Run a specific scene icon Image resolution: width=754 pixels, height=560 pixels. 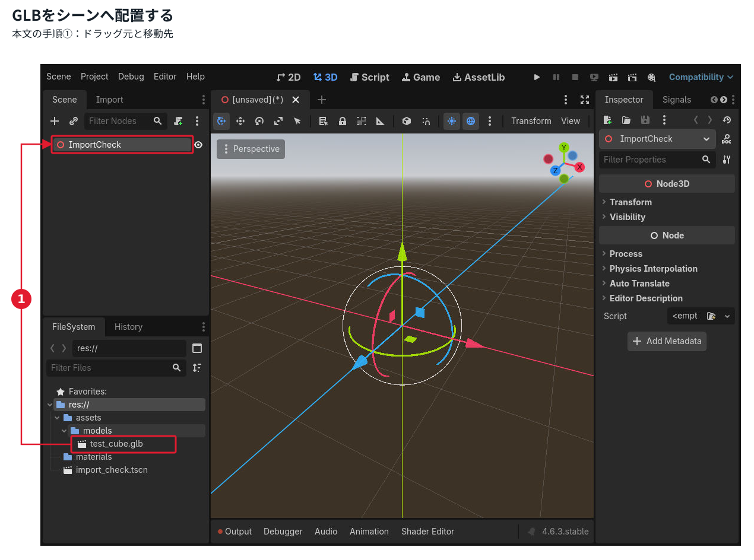pyautogui.click(x=632, y=77)
